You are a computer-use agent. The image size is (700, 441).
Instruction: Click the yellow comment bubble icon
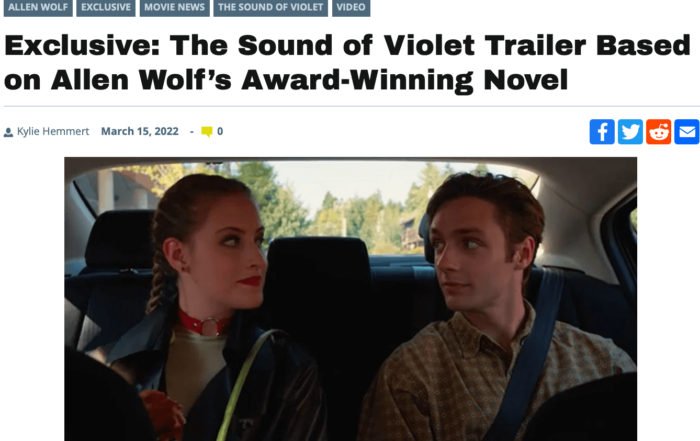point(207,132)
